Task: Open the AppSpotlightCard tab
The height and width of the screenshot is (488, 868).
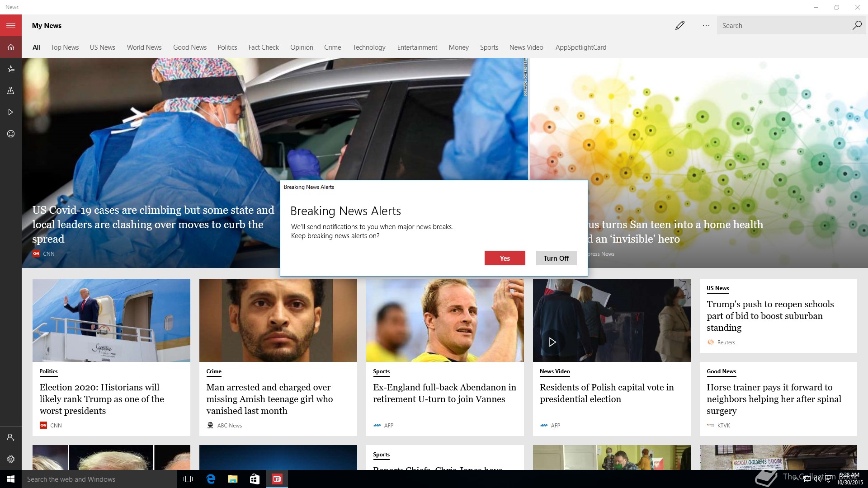Action: click(581, 47)
